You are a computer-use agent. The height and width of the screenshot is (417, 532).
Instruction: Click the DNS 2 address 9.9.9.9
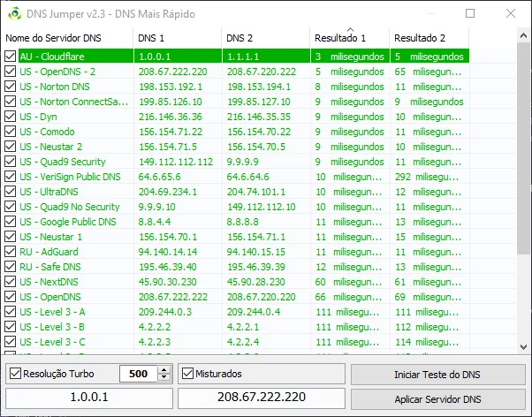[243, 162]
